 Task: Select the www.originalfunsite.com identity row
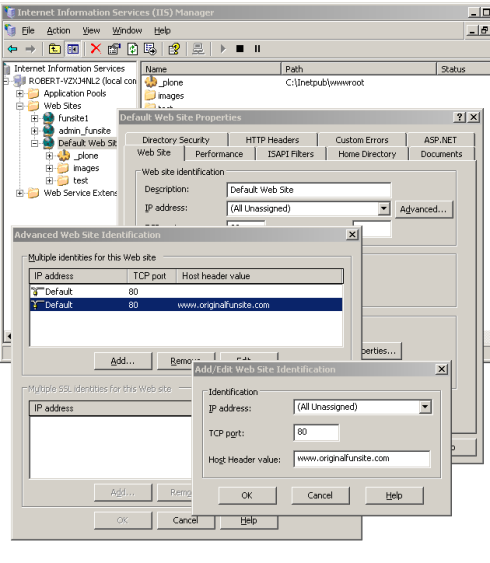[x=186, y=305]
